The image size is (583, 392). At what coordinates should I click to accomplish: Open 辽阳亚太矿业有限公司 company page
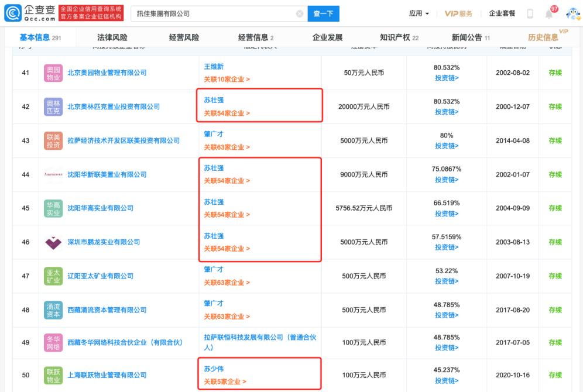tap(101, 276)
